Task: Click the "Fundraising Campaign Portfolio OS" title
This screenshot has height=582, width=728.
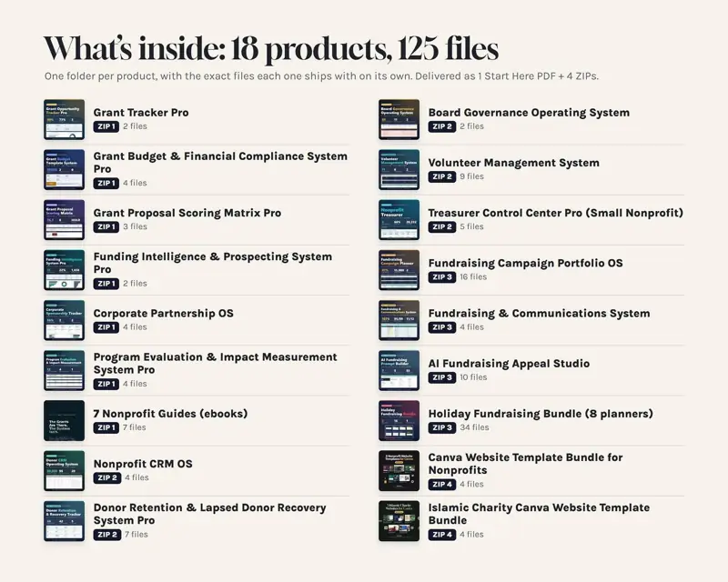Action: tap(526, 263)
